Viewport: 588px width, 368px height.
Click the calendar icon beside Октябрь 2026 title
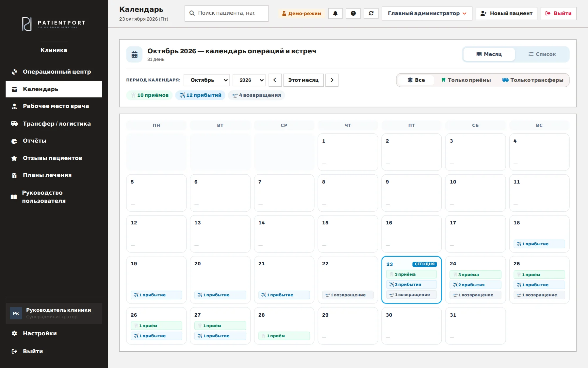[134, 55]
